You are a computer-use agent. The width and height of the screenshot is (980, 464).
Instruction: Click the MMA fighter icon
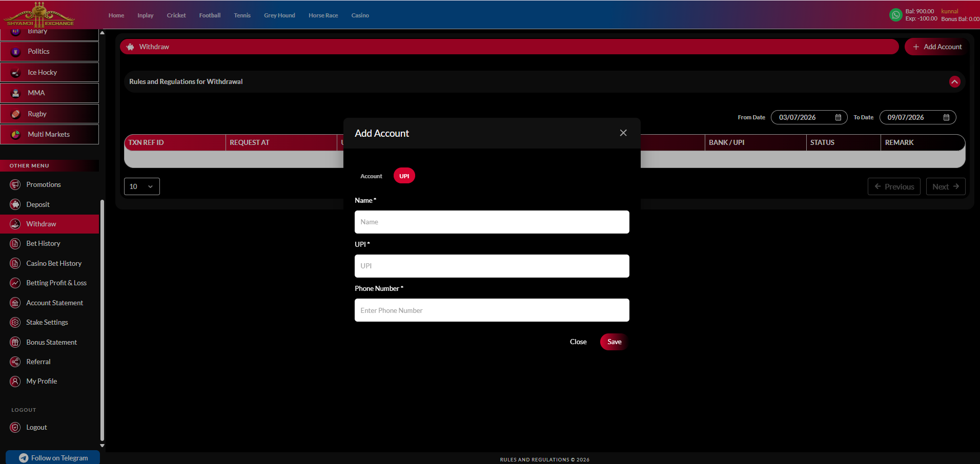pyautogui.click(x=16, y=93)
